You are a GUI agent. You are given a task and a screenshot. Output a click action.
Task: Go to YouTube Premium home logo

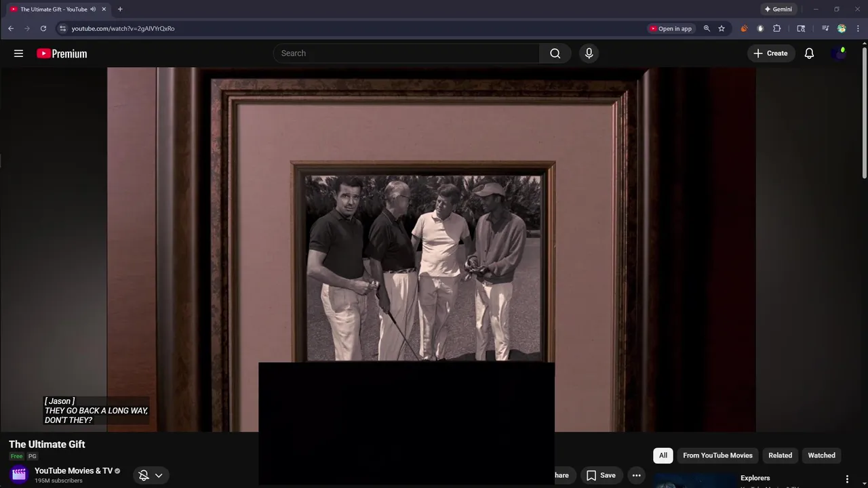pos(62,54)
